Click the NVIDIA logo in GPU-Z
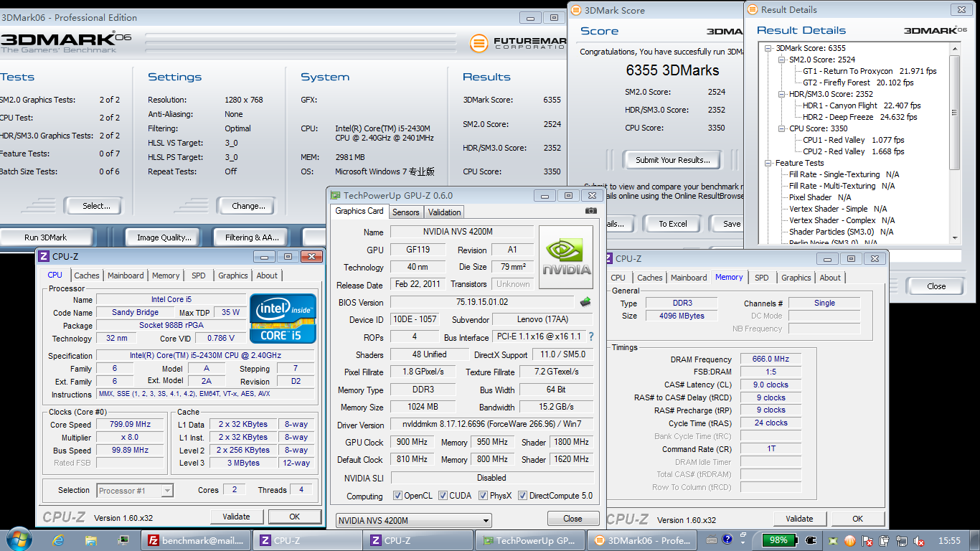Image resolution: width=980 pixels, height=551 pixels. [x=567, y=258]
